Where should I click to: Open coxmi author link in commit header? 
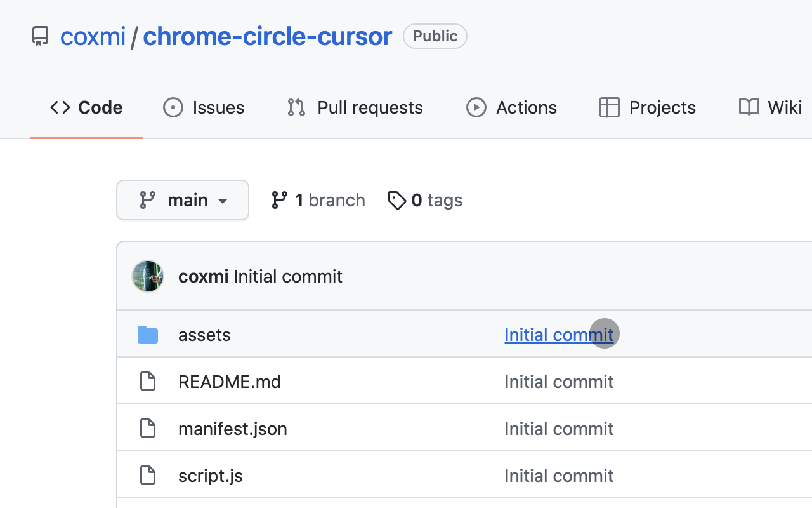click(x=204, y=276)
